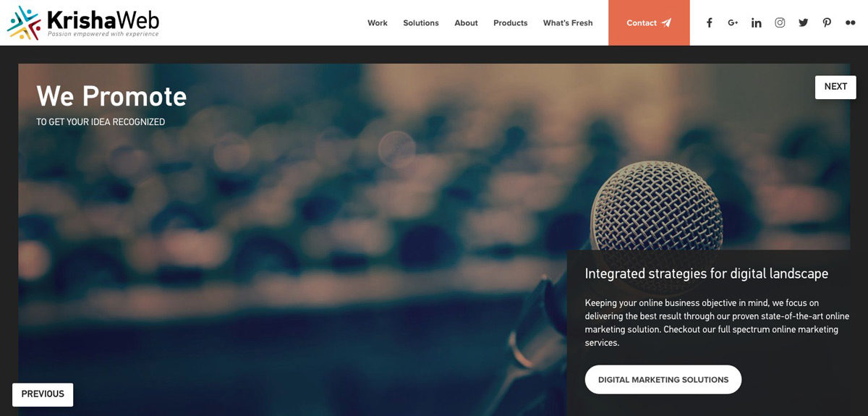This screenshot has width=868, height=416.
Task: Go to the About page
Action: click(466, 23)
